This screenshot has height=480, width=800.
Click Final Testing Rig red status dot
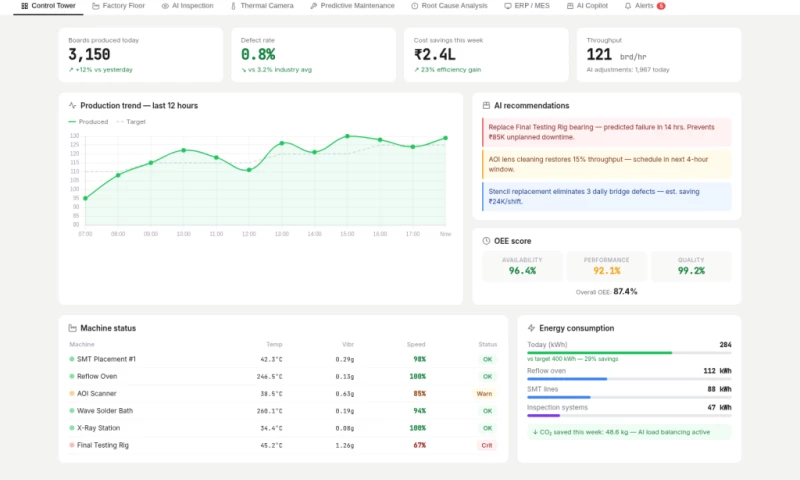pos(72,445)
